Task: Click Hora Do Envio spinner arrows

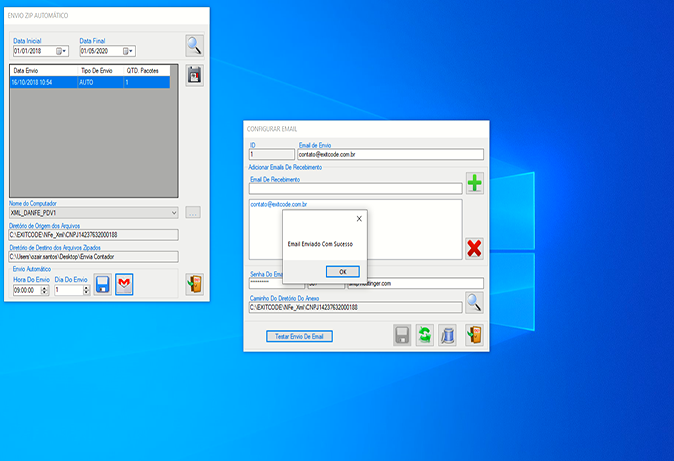Action: point(44,290)
